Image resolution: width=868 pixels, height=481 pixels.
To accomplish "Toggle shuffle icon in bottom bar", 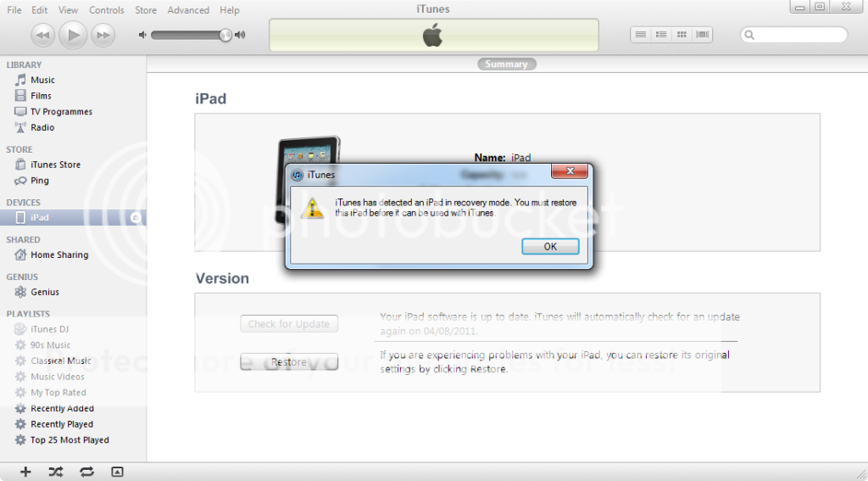I will (56, 473).
